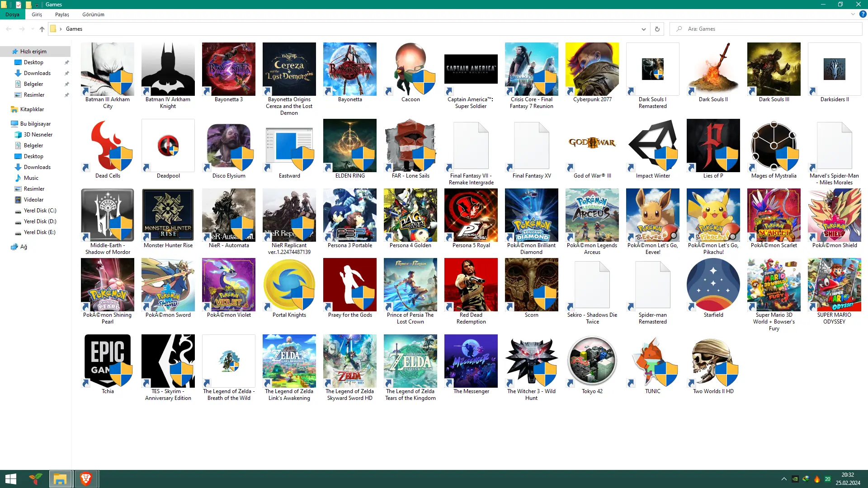Go up one folder level
Image resolution: width=868 pixels, height=488 pixels.
tap(42, 29)
